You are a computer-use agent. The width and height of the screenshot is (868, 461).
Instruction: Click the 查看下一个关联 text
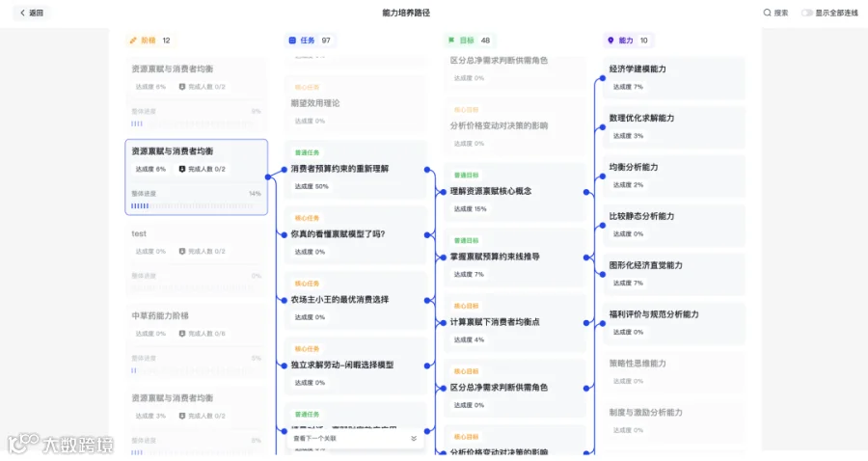tap(314, 438)
